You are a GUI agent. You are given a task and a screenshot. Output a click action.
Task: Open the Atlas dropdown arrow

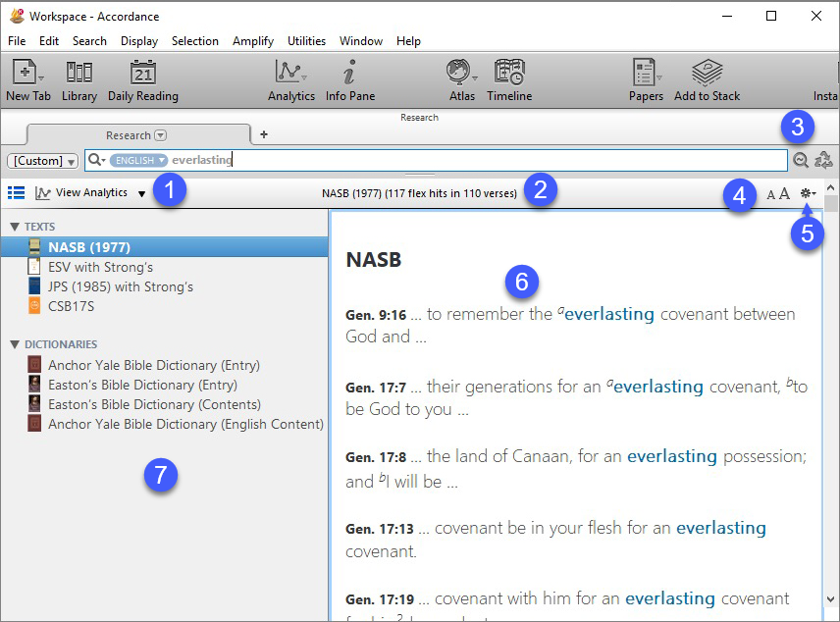tap(475, 78)
